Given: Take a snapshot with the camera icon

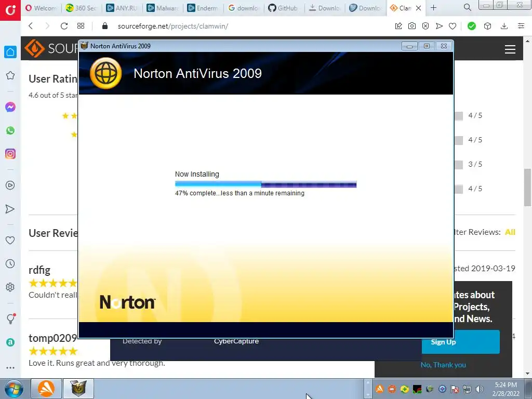Looking at the screenshot, I should [412, 26].
